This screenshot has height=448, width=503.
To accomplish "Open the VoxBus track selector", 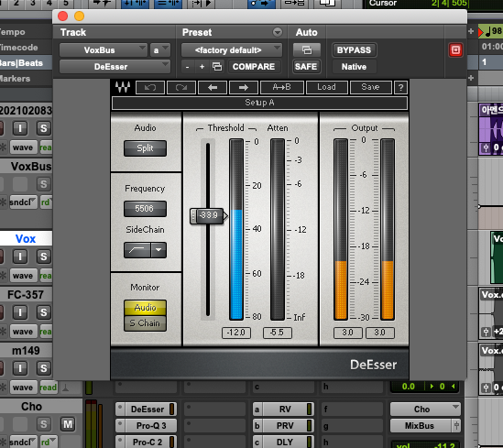I will coord(103,50).
